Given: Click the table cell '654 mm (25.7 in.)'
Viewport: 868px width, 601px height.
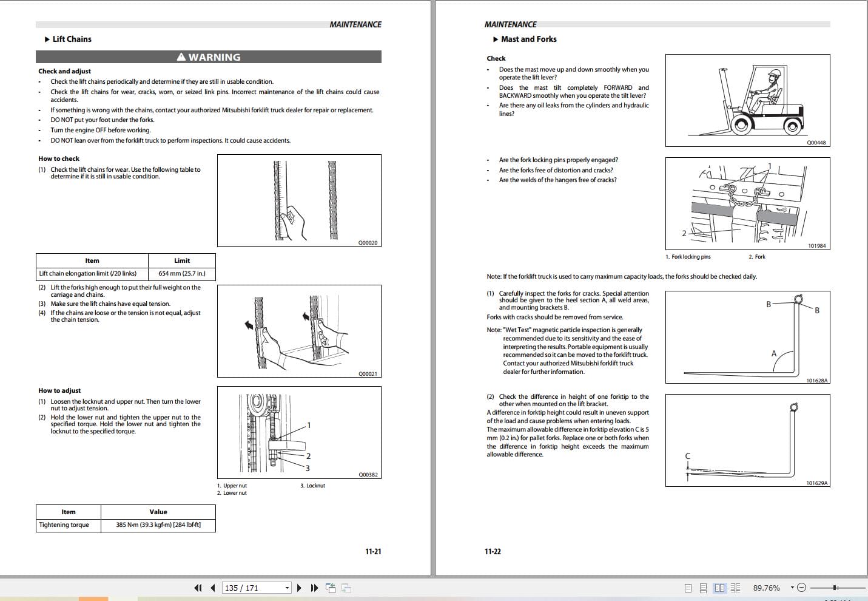Looking at the screenshot, I should (x=182, y=273).
